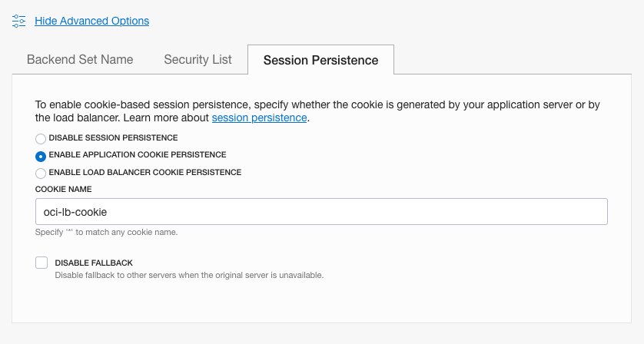Click the Hide Advanced Options link

[x=91, y=21]
